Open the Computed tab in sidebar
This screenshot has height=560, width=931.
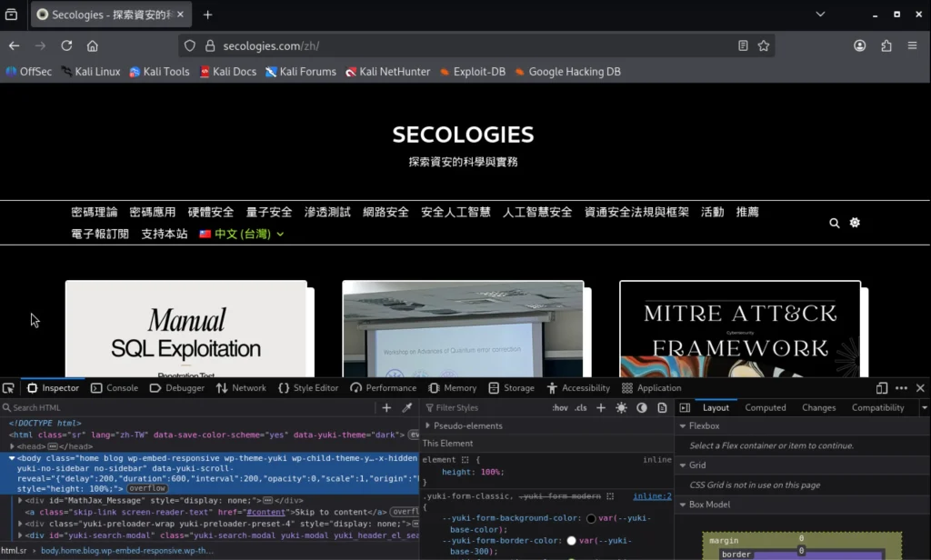(x=765, y=408)
